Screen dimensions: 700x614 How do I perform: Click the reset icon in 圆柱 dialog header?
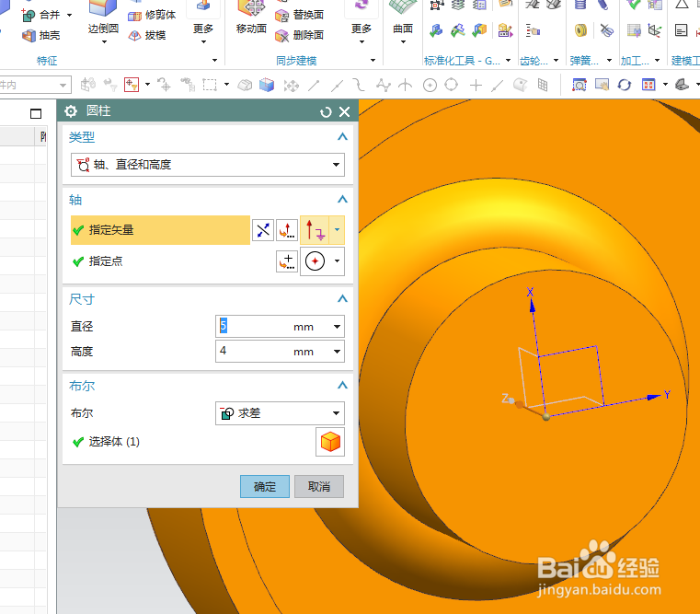[326, 111]
